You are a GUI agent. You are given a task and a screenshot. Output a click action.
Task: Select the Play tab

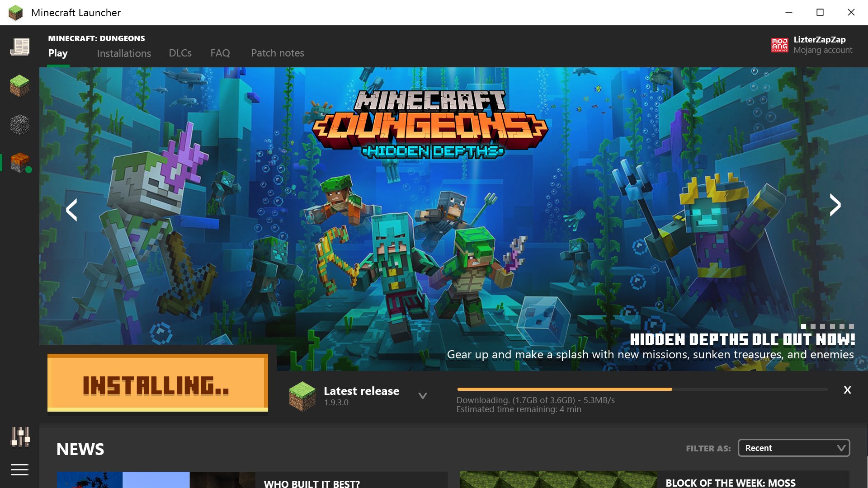(58, 53)
